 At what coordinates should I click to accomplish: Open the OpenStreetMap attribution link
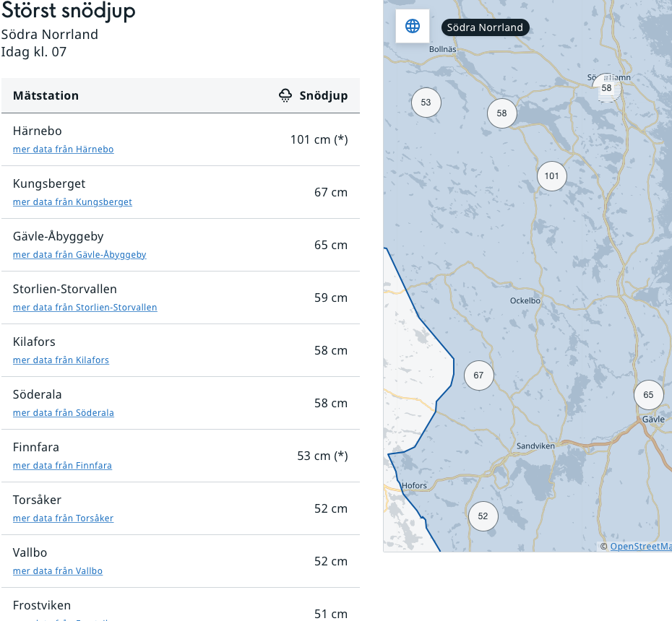(640, 547)
